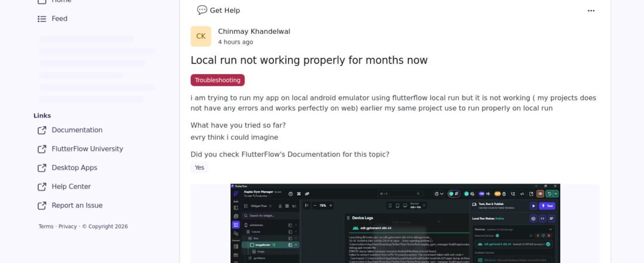The image size is (644, 263).
Task: Open the Terms footer link
Action: pyautogui.click(x=46, y=227)
